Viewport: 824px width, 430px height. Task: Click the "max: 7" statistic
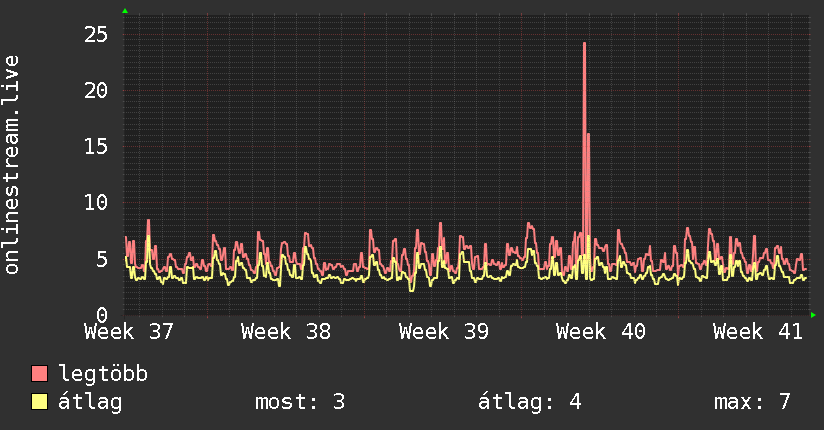point(753,402)
